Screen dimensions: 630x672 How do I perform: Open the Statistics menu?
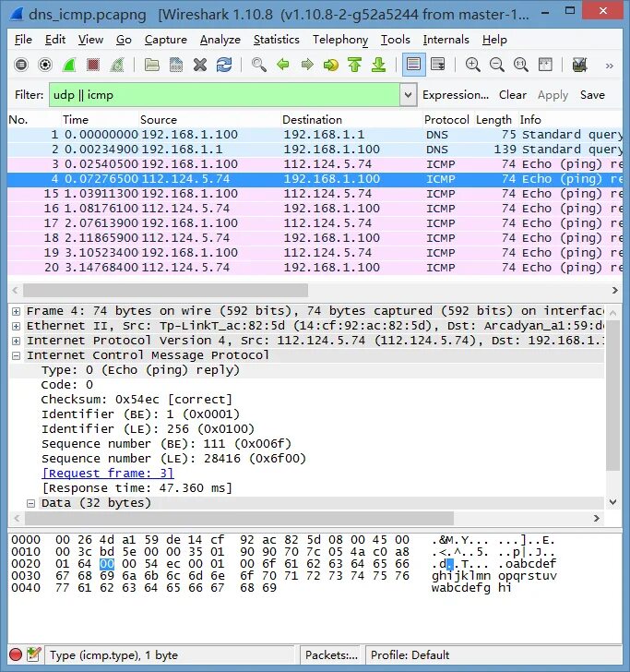pos(276,40)
